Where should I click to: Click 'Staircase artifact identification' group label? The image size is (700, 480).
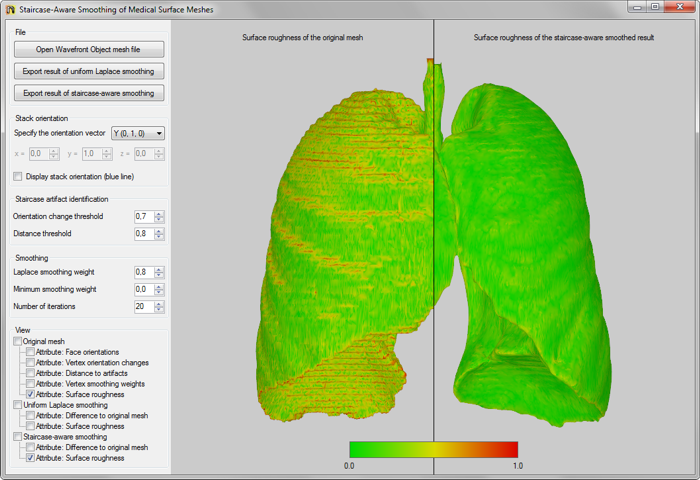click(62, 199)
